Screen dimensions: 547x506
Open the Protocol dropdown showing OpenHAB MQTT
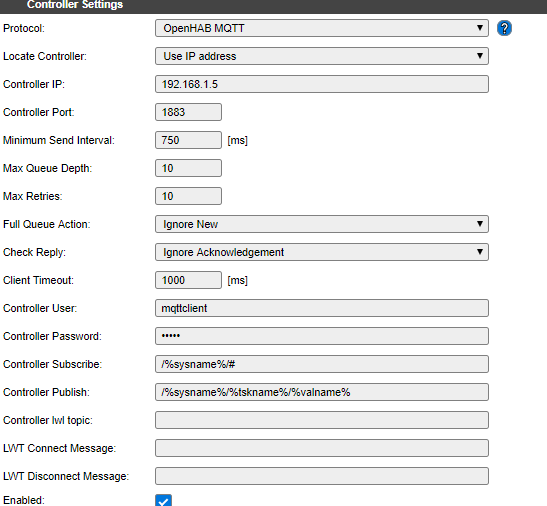coord(322,28)
